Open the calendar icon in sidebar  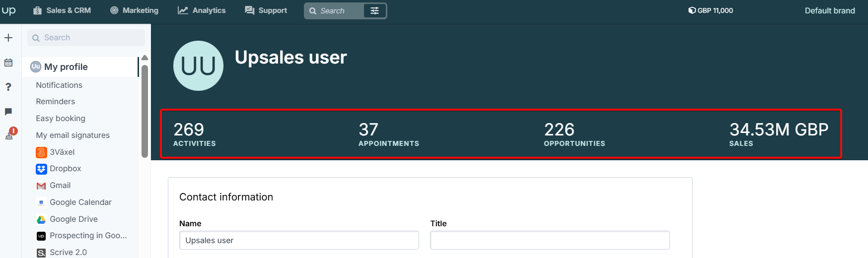point(8,63)
